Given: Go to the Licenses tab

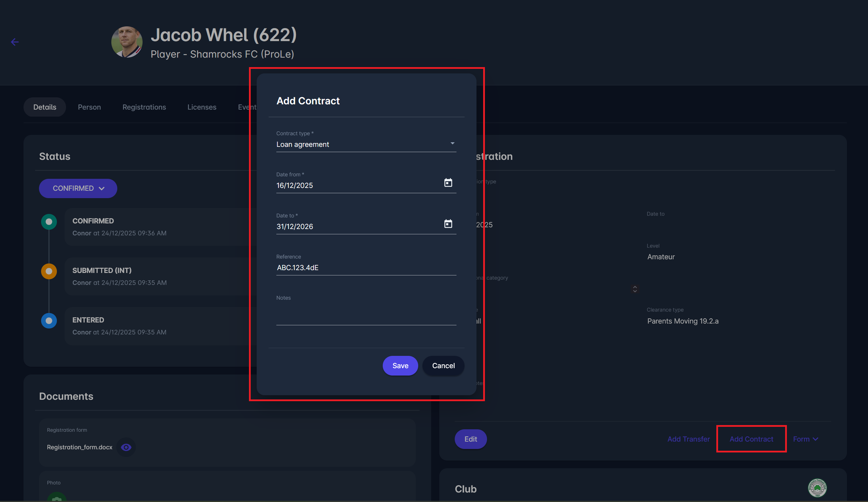Looking at the screenshot, I should point(202,107).
